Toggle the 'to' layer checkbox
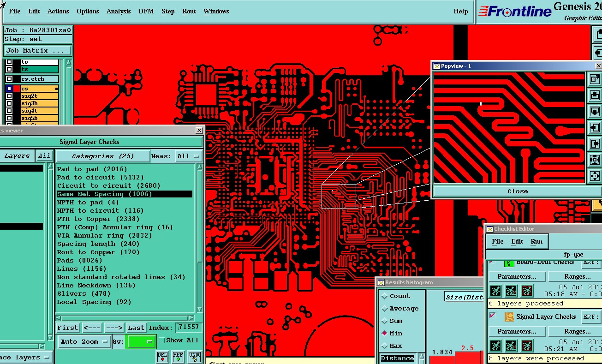This screenshot has height=364, width=602. (9, 62)
